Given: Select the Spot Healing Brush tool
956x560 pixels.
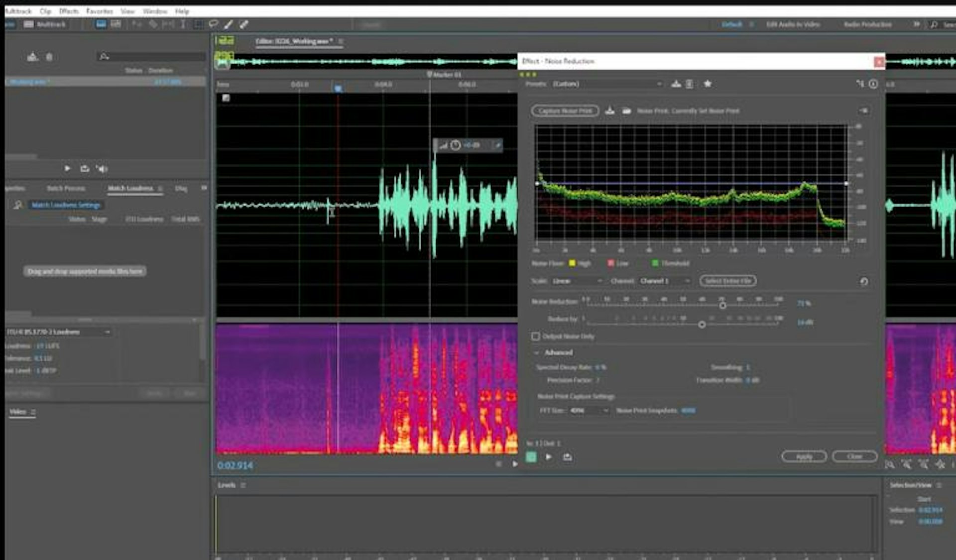Looking at the screenshot, I should tap(244, 24).
